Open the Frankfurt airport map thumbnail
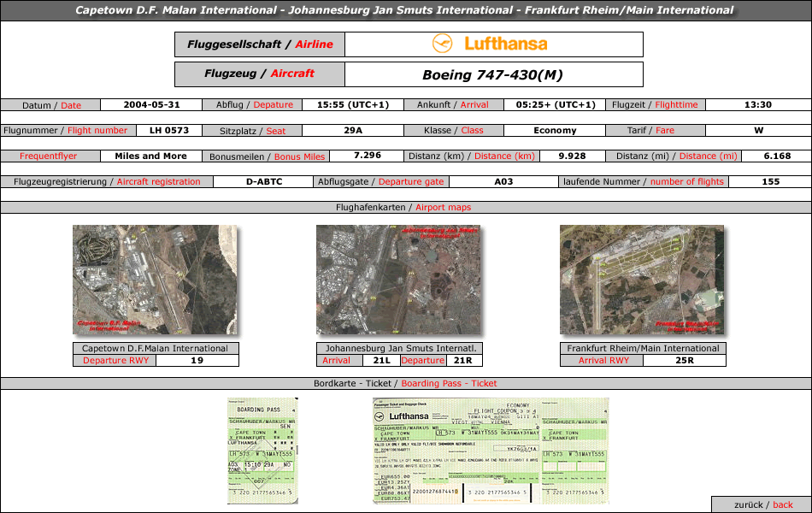 click(642, 280)
